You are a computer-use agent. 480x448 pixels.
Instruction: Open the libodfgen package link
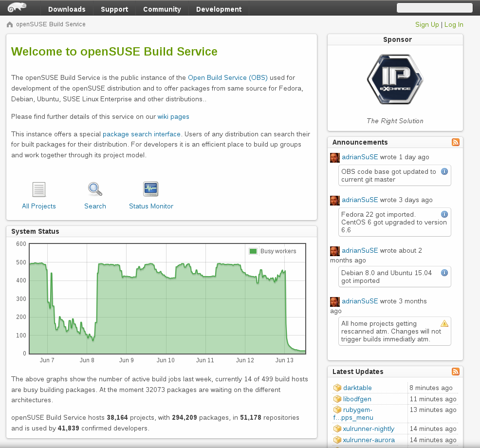(357, 399)
